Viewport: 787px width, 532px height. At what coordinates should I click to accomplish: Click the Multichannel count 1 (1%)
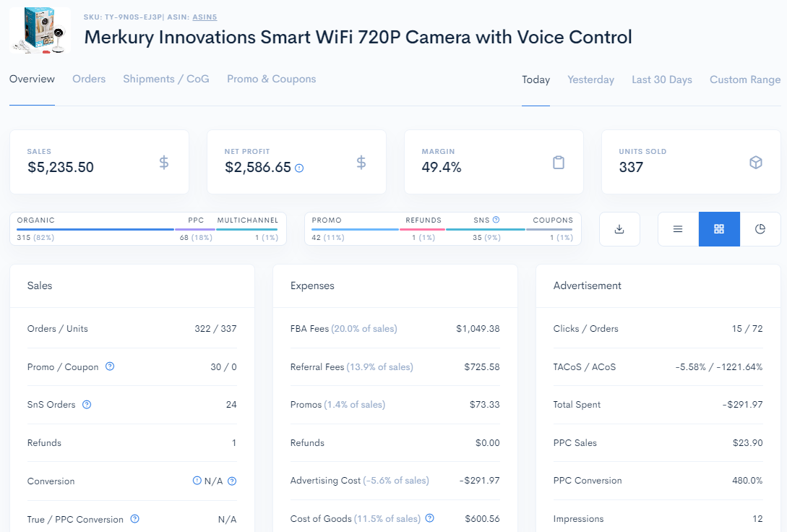pyautogui.click(x=267, y=237)
